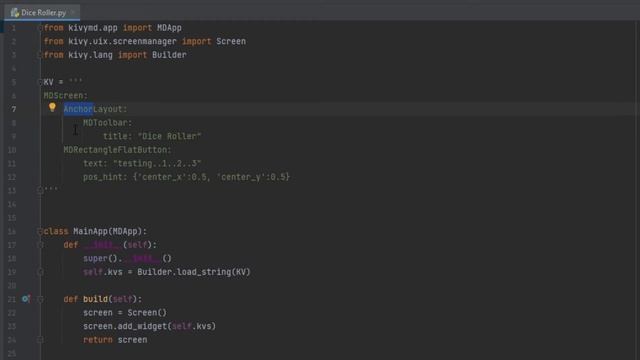Click the "Dice Roller" title string

click(170, 136)
